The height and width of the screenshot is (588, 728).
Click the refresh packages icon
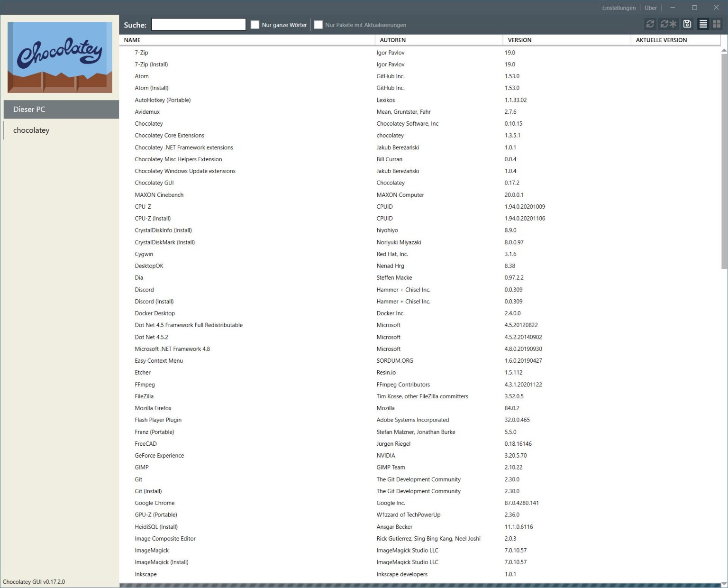click(x=650, y=24)
